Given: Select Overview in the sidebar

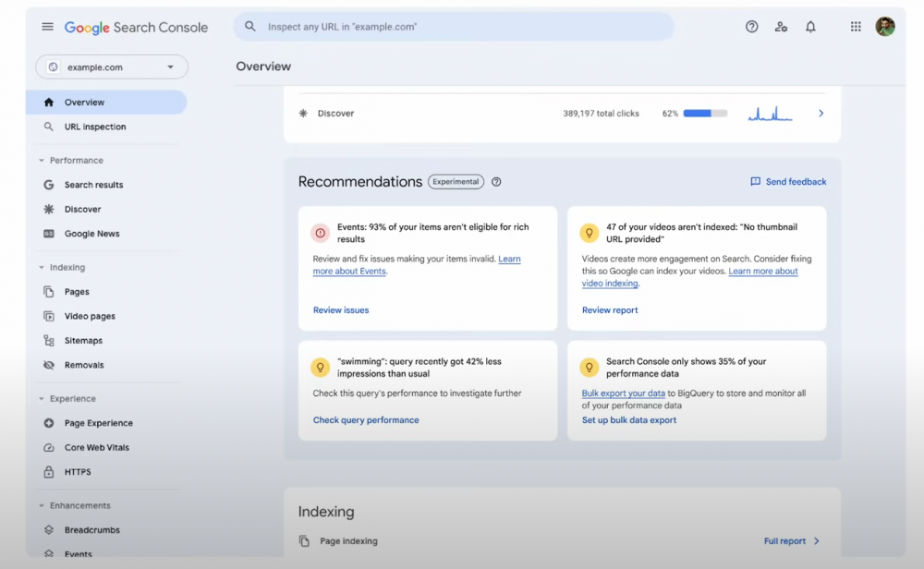Looking at the screenshot, I should click(x=106, y=102).
